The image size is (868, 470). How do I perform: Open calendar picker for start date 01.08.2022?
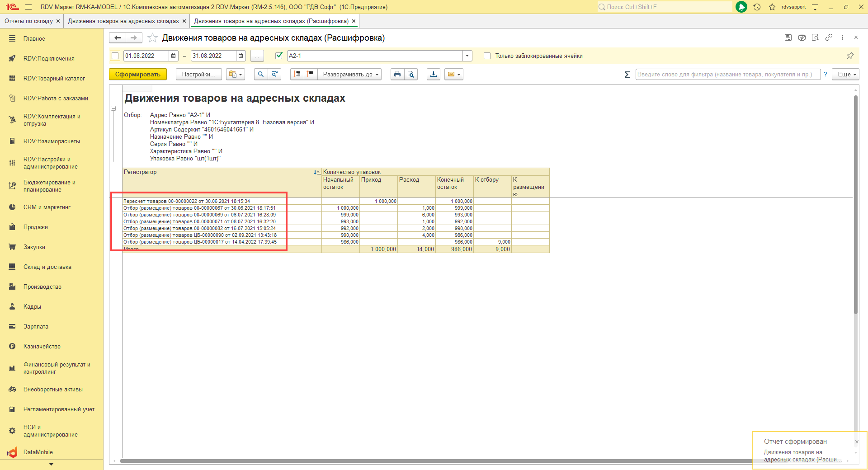173,56
